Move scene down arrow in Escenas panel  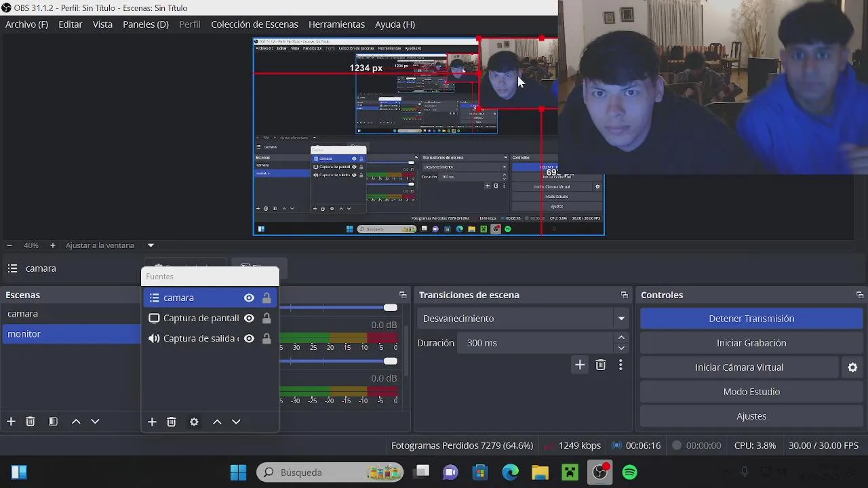[95, 422]
